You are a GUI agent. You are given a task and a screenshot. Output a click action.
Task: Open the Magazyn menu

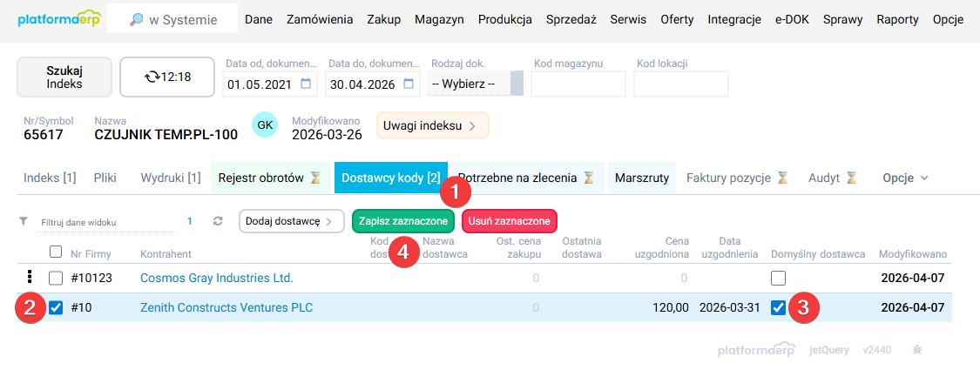[x=439, y=20]
